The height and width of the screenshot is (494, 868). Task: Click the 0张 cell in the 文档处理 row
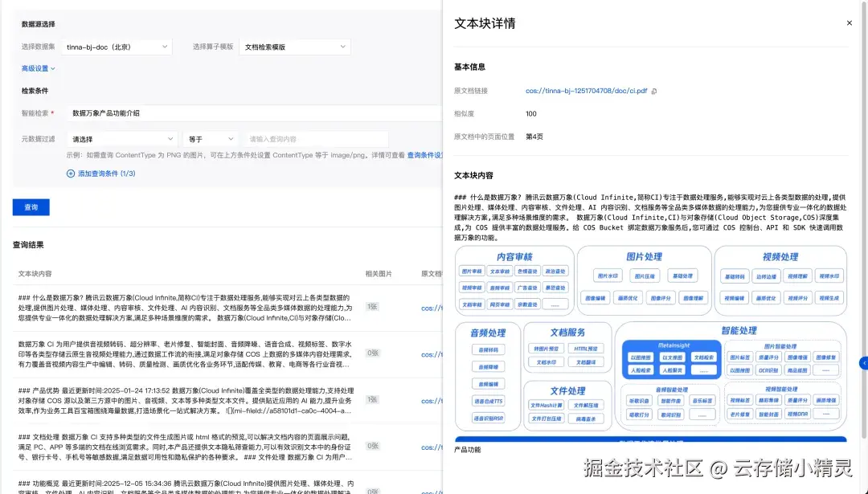tap(372, 446)
